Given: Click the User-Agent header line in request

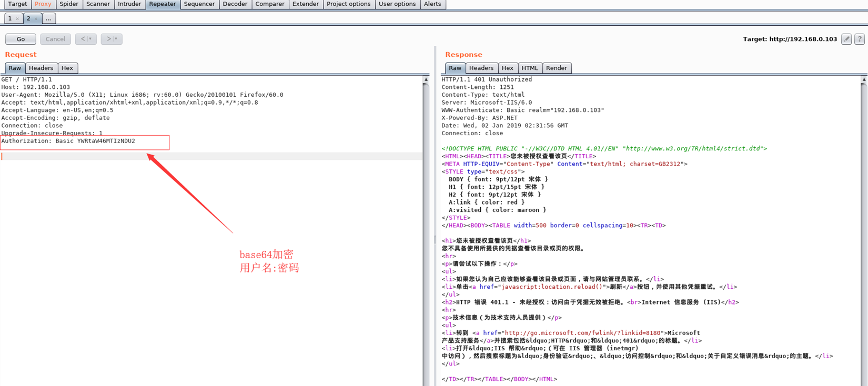Looking at the screenshot, I should pyautogui.click(x=142, y=95).
